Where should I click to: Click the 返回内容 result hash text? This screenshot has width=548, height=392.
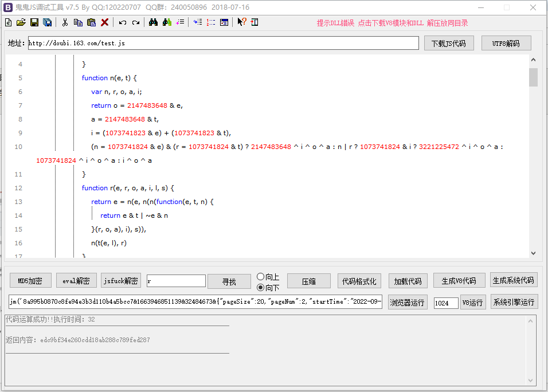(x=77, y=340)
